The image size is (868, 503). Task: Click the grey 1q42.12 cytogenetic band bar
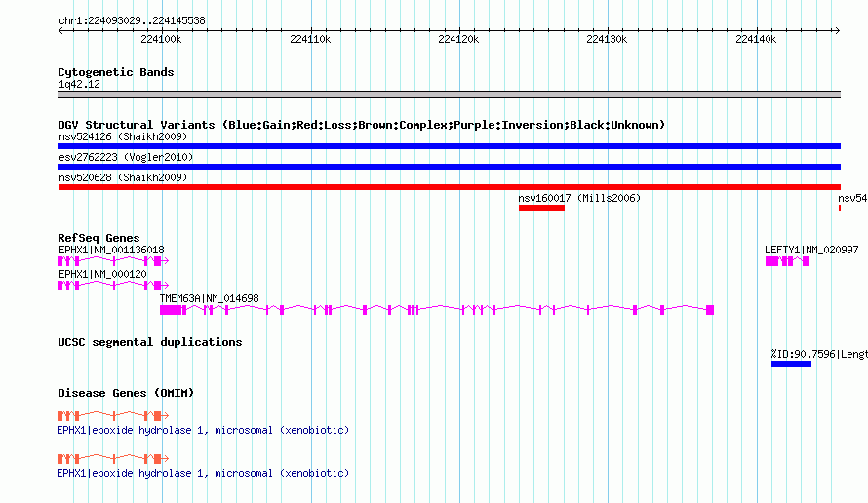pos(449,95)
